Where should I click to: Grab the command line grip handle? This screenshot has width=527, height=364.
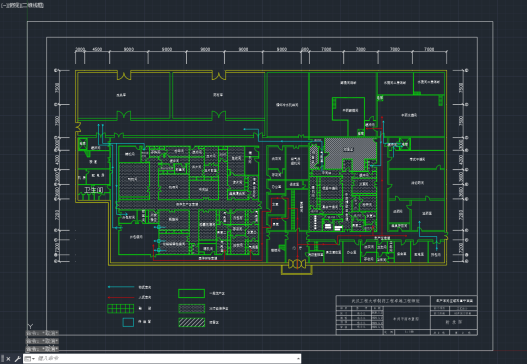[x=2, y=359]
